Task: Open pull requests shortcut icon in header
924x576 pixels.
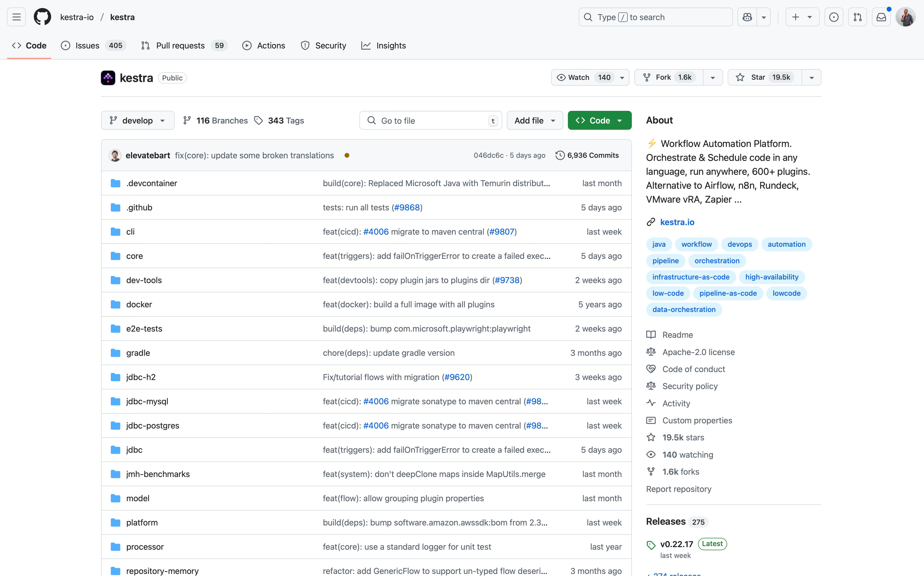Action: 857,17
